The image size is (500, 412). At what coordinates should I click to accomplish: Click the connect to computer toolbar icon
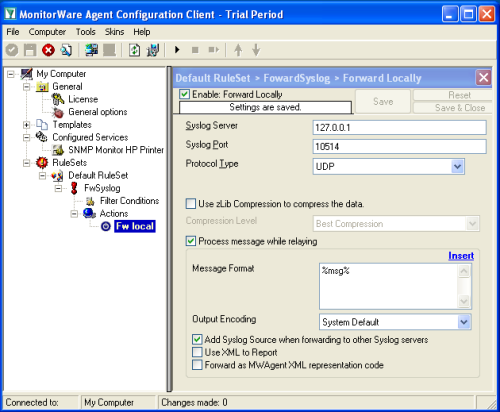click(91, 50)
